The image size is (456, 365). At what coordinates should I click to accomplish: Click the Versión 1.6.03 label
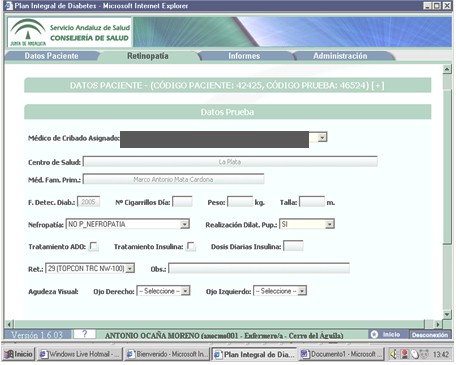pos(37,335)
